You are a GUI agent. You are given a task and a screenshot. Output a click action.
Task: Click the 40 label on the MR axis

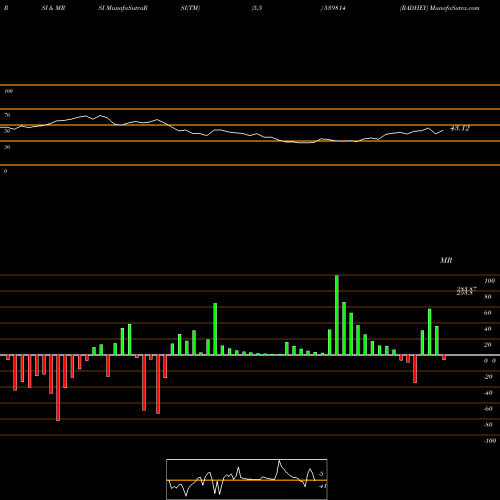pyautogui.click(x=488, y=329)
